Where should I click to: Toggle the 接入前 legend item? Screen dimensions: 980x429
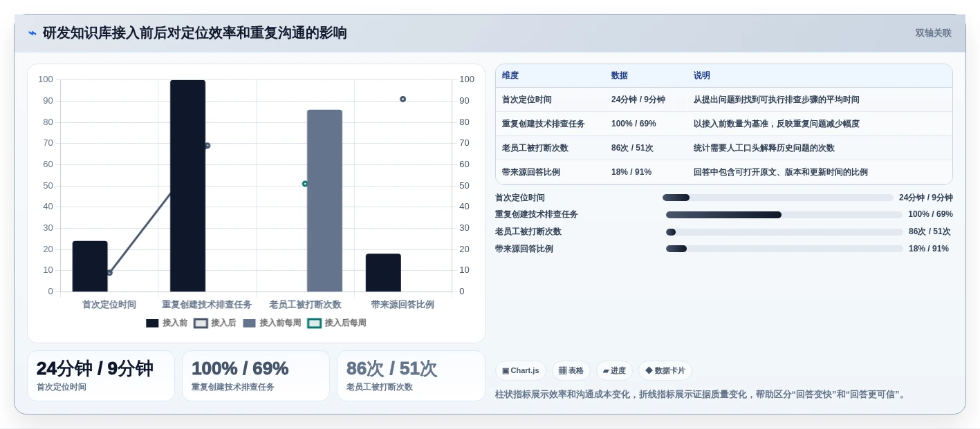tap(167, 323)
